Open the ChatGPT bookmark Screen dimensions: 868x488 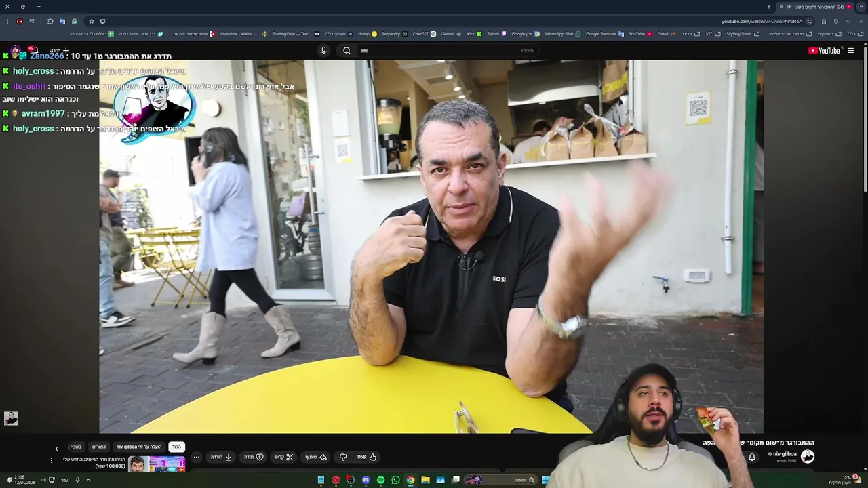pos(424,34)
